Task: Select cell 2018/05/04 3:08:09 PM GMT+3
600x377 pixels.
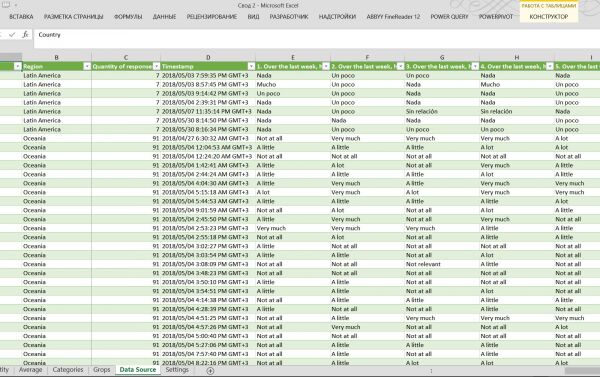Action: [x=208, y=264]
